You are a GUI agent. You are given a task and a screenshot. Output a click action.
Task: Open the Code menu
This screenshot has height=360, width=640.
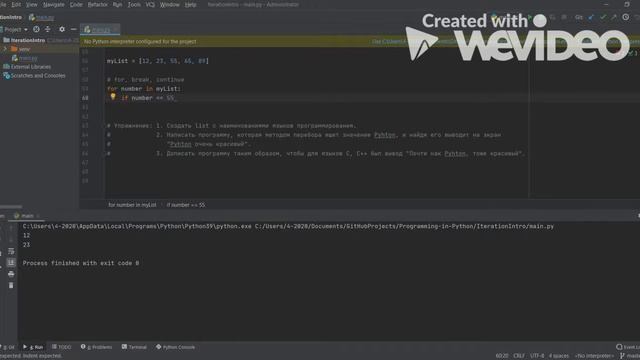point(76,4)
